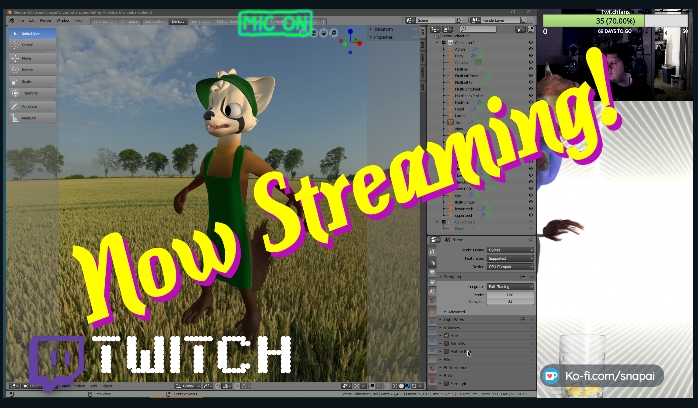Viewport: 698px width, 408px height.
Task: Click the Viewport samples value field
Action: tap(510, 301)
